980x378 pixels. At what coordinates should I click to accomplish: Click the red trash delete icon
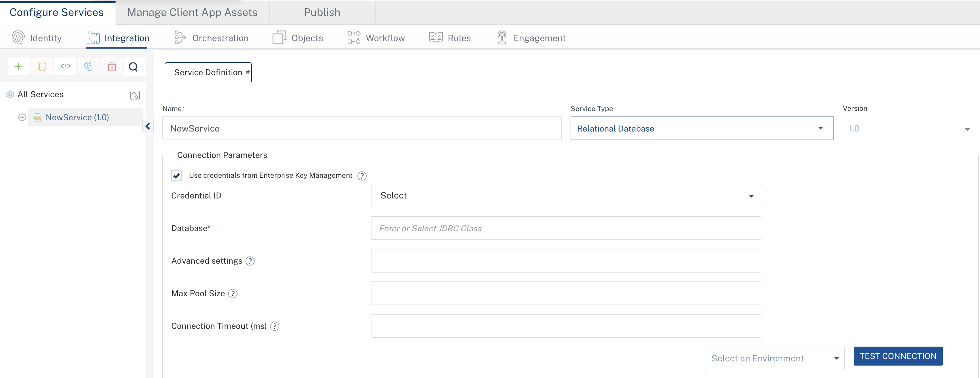(x=111, y=67)
